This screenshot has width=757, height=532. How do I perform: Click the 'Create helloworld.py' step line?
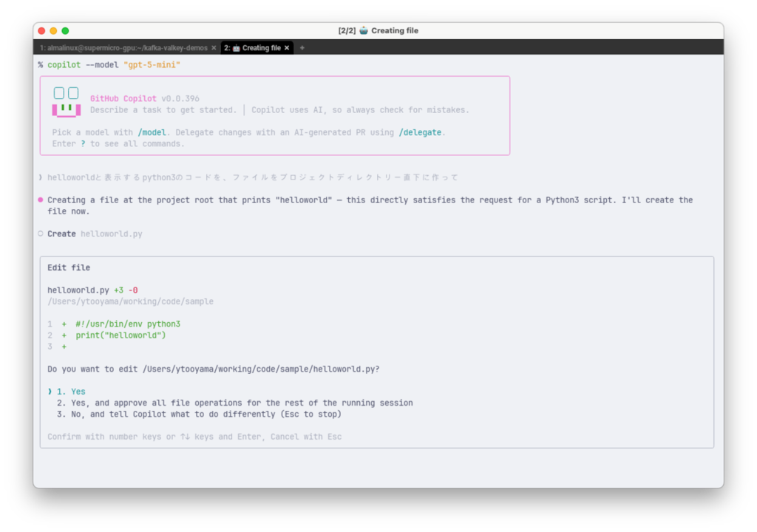(95, 233)
